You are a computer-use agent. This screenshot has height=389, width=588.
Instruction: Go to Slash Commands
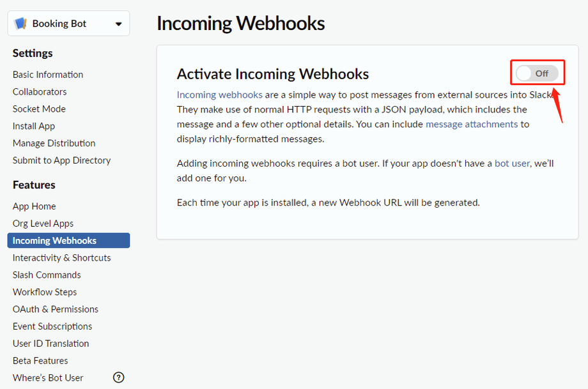(47, 275)
